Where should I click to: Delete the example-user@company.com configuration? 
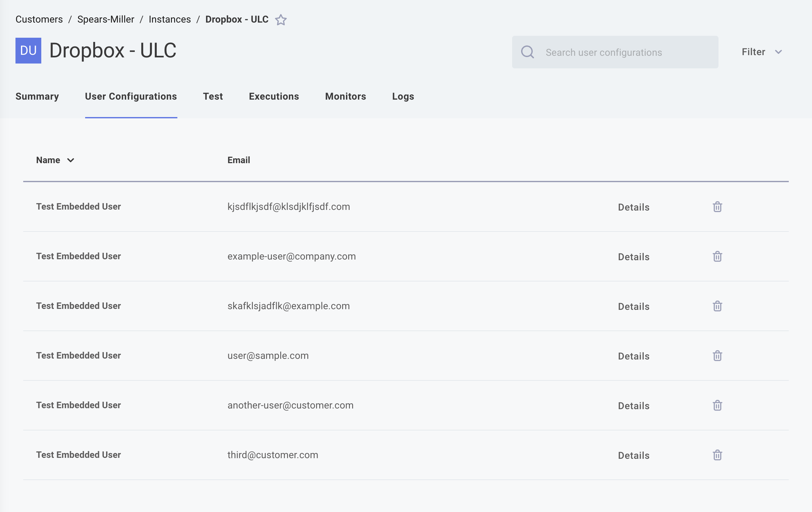pyautogui.click(x=717, y=257)
